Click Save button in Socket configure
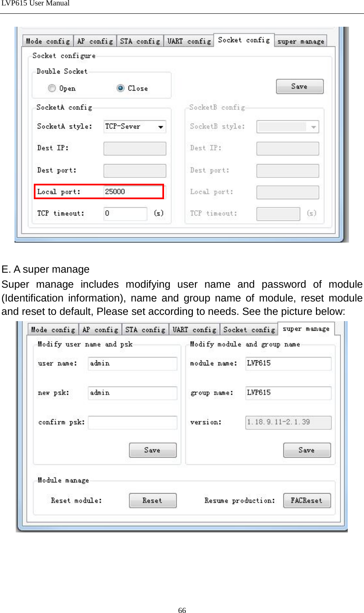The height and width of the screenshot is (613, 364). 300,86
